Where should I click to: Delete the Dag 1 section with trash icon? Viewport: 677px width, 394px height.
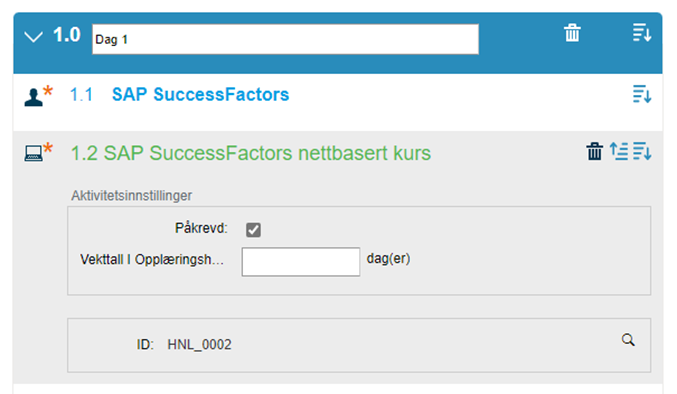[572, 33]
